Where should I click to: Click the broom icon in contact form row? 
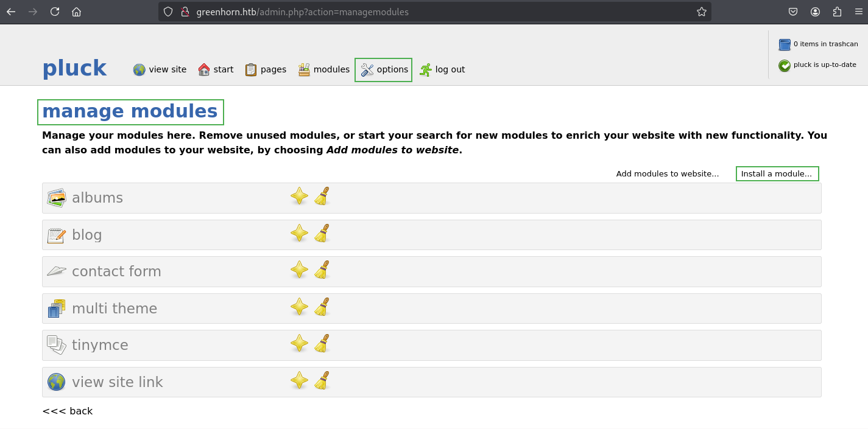point(322,270)
